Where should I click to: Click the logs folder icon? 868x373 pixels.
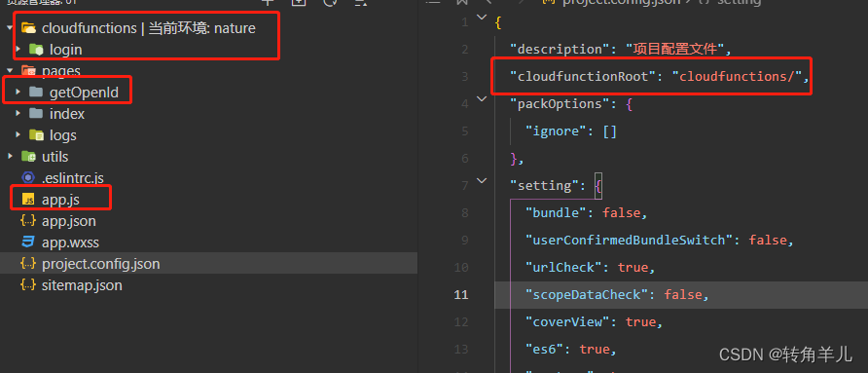(x=36, y=135)
